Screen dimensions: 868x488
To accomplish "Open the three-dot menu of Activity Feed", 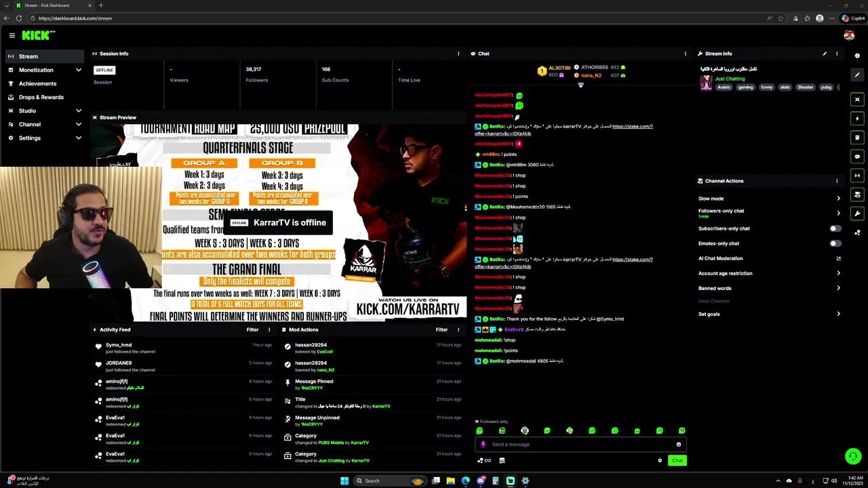I will pos(269,330).
